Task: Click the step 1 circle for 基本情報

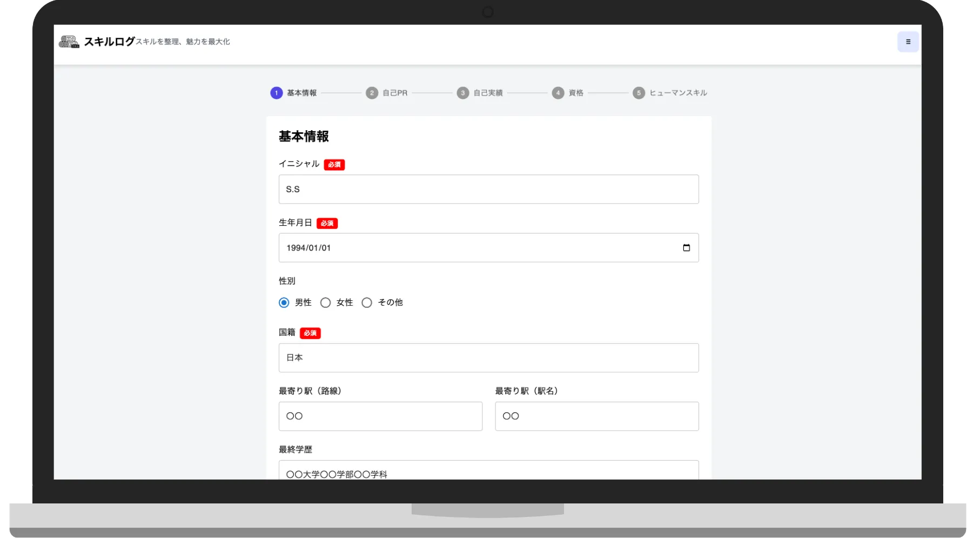Action: 277,93
